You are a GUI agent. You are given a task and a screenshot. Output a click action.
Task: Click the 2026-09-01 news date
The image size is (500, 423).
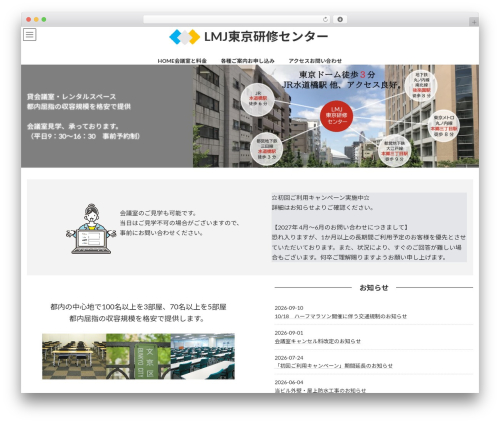[289, 333]
